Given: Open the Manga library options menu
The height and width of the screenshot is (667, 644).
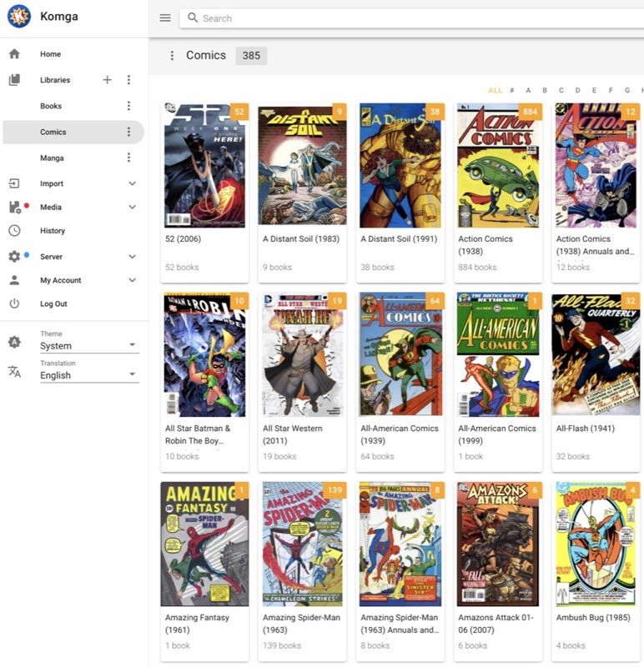Looking at the screenshot, I should click(128, 158).
